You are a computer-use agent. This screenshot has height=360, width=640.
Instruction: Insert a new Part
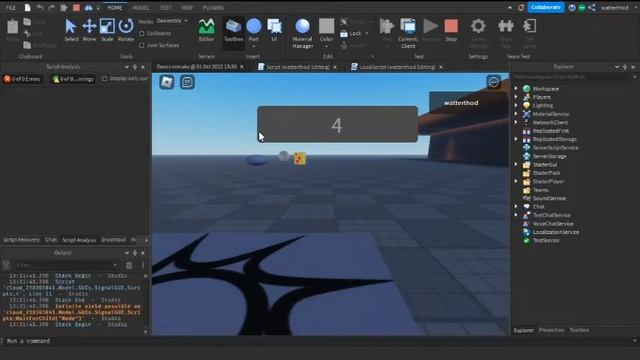point(253,30)
